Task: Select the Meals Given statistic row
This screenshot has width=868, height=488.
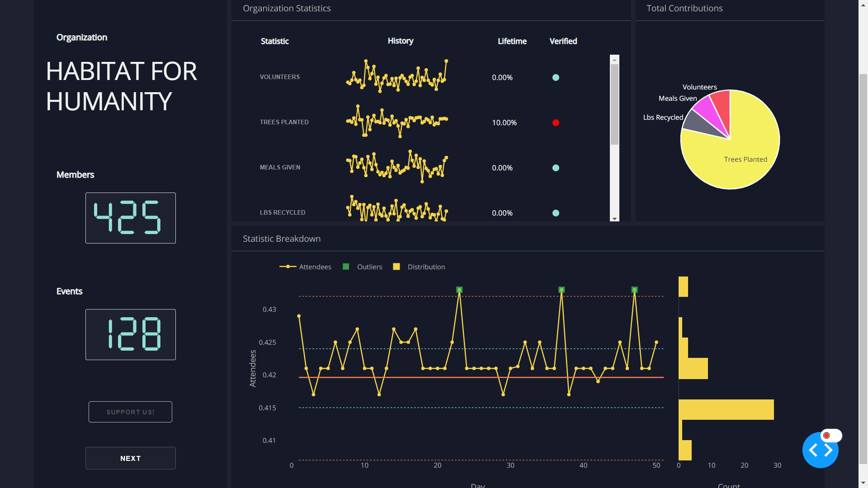Action: click(280, 167)
